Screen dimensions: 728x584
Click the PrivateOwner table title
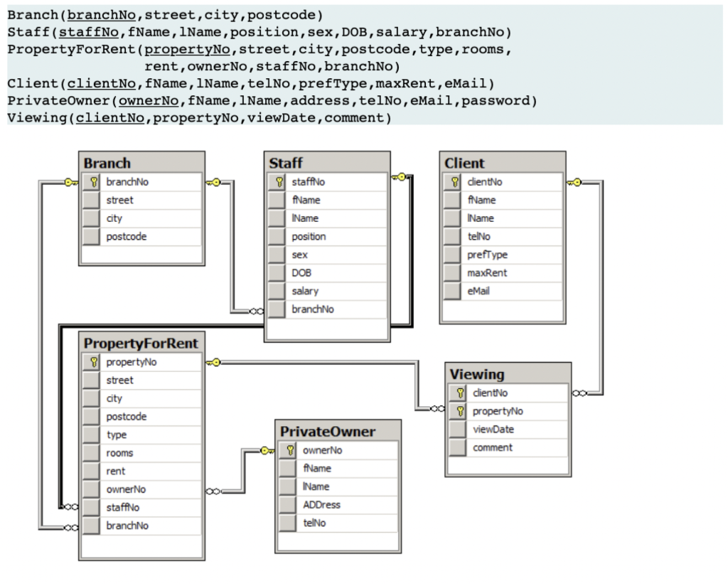tap(338, 431)
